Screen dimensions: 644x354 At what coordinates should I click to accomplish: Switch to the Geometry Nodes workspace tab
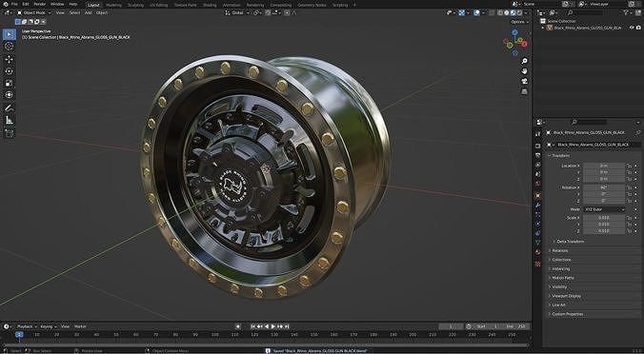click(312, 5)
